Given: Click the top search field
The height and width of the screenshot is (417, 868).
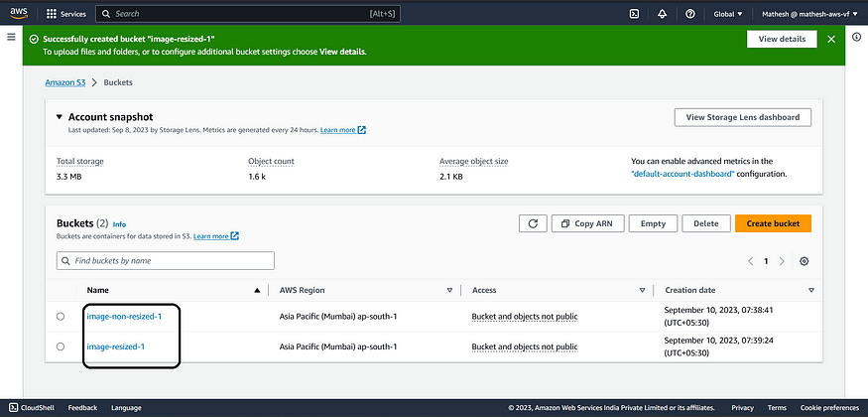Looking at the screenshot, I should click(x=247, y=14).
